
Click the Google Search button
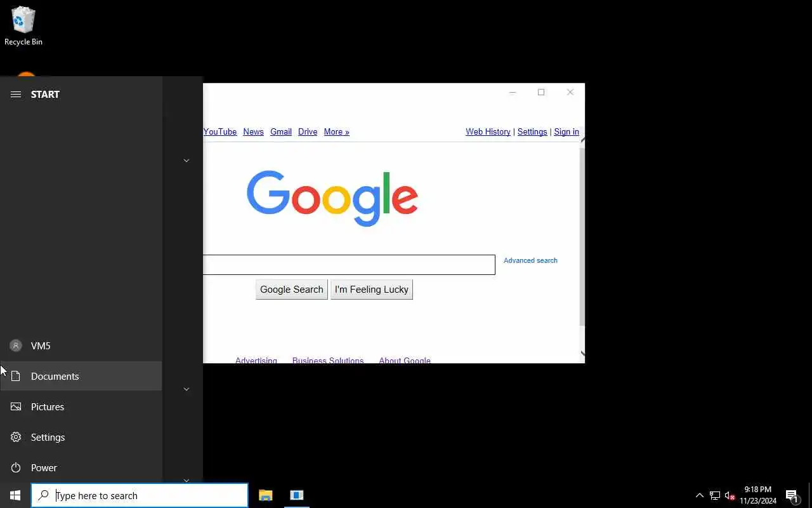click(292, 290)
